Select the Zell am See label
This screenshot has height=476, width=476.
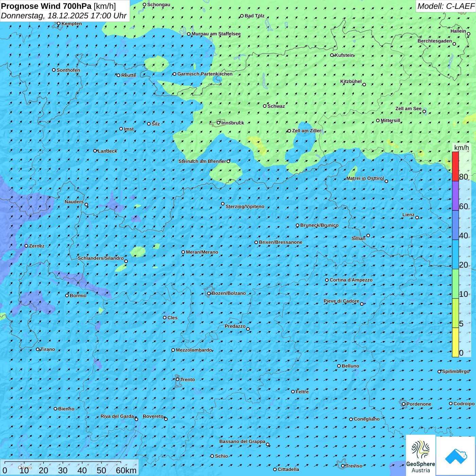[x=408, y=108]
